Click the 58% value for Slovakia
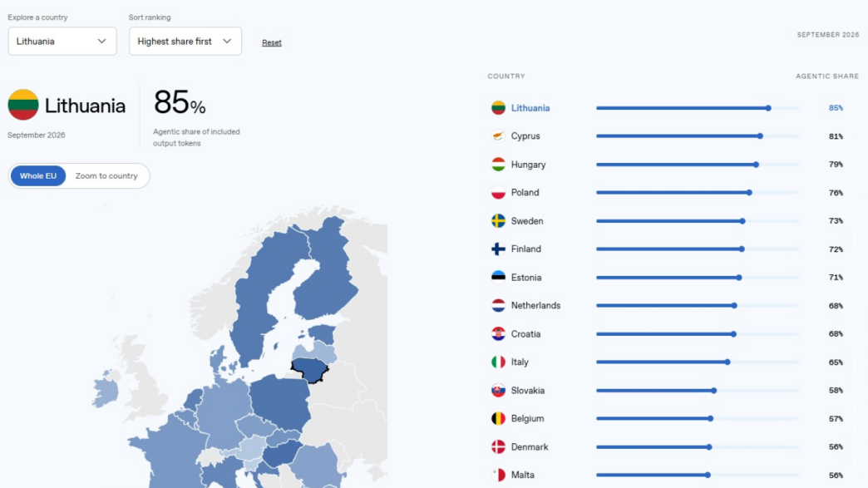 pos(836,390)
